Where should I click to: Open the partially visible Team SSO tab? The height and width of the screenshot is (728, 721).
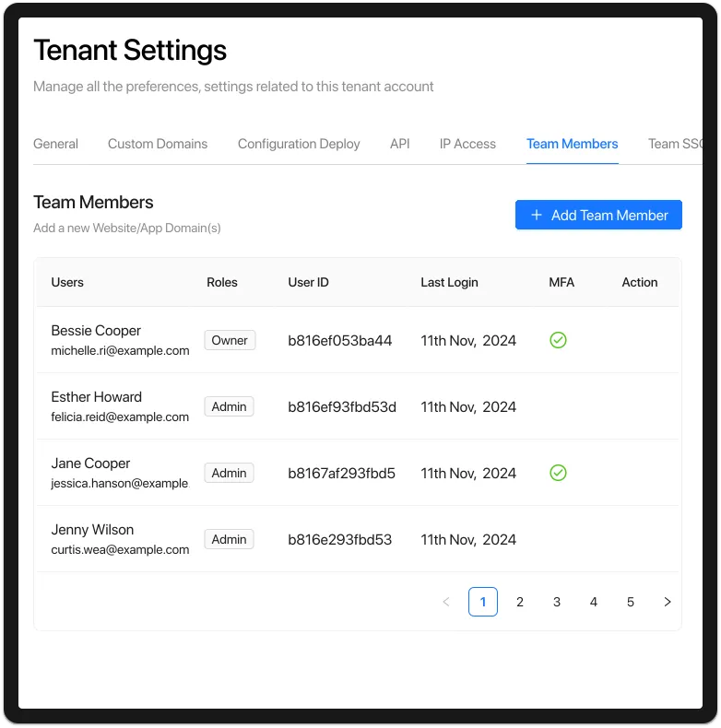[675, 144]
